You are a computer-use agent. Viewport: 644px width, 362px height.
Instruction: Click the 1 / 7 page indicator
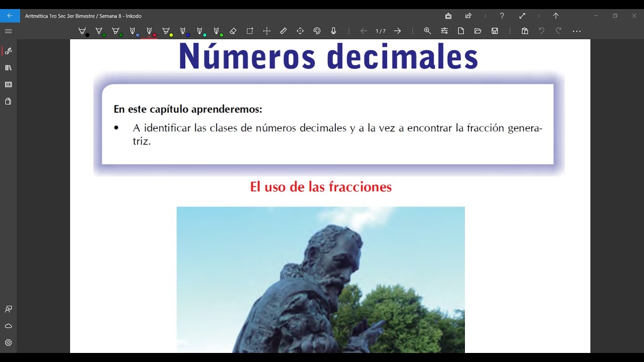click(x=380, y=31)
